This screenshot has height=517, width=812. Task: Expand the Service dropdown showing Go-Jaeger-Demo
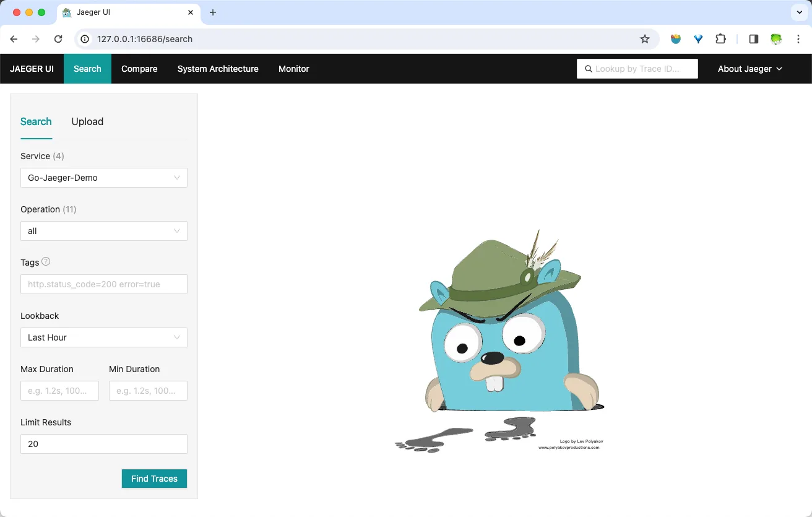pyautogui.click(x=104, y=178)
